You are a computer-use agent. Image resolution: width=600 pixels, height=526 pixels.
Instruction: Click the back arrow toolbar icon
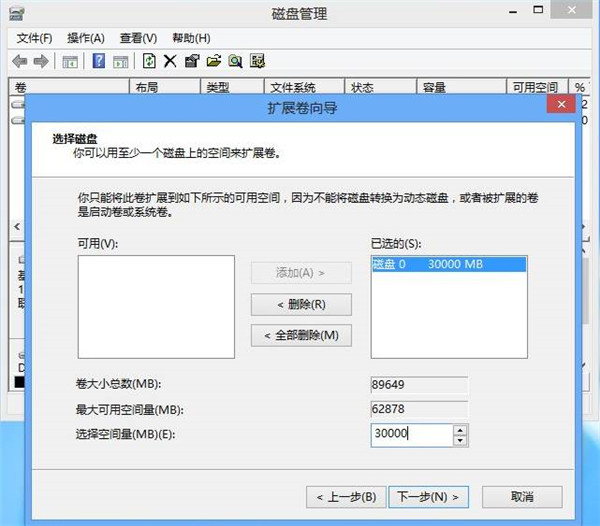tap(19, 61)
